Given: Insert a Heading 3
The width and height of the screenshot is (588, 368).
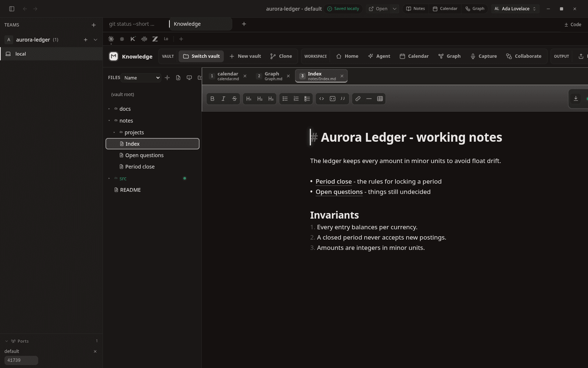Looking at the screenshot, I should [271, 99].
